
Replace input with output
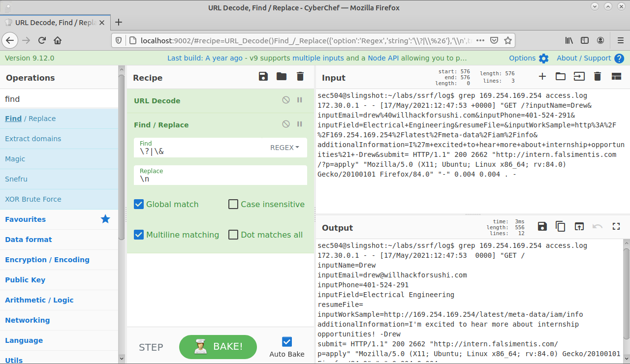click(579, 226)
